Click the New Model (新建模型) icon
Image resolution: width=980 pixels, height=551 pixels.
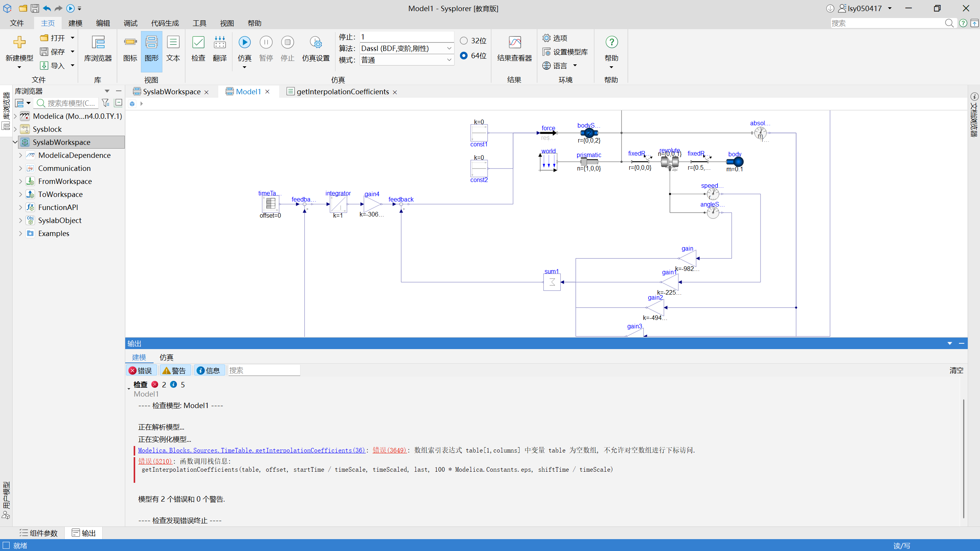click(19, 42)
